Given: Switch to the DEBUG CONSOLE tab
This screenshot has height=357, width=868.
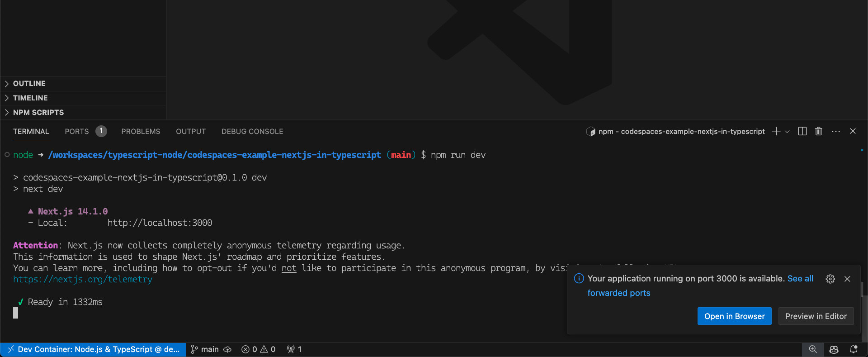Looking at the screenshot, I should (252, 131).
